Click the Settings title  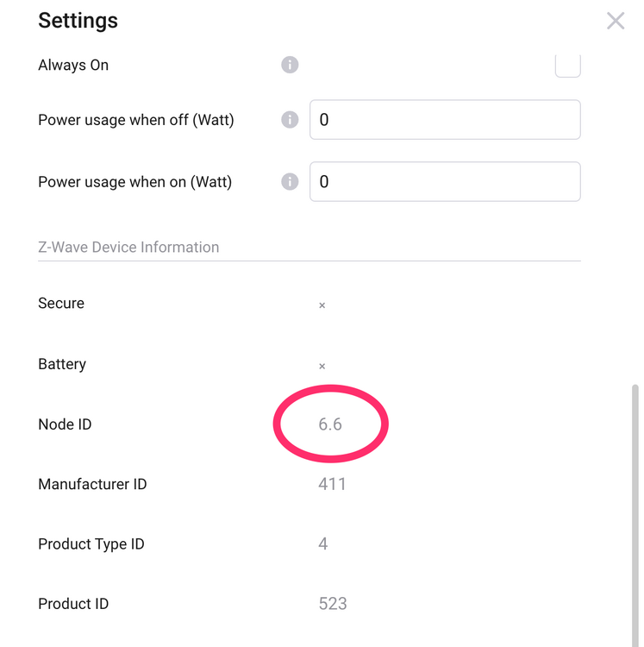coord(78,21)
